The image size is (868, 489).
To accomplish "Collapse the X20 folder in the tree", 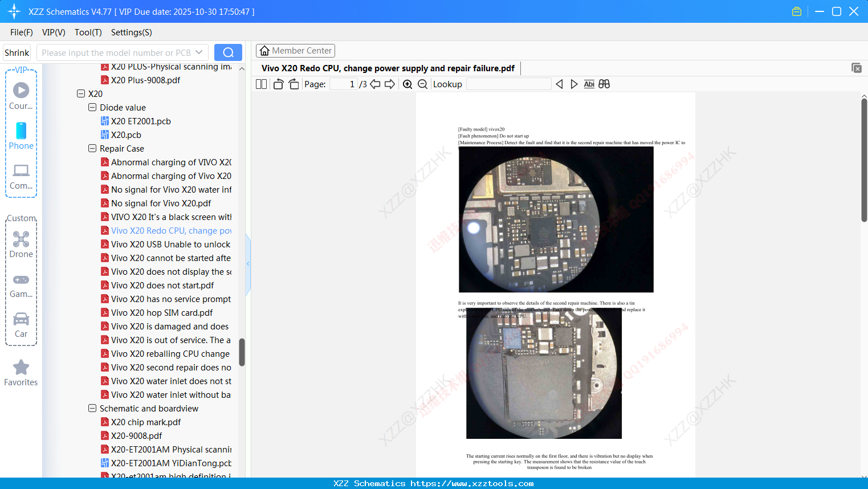I will (x=80, y=93).
